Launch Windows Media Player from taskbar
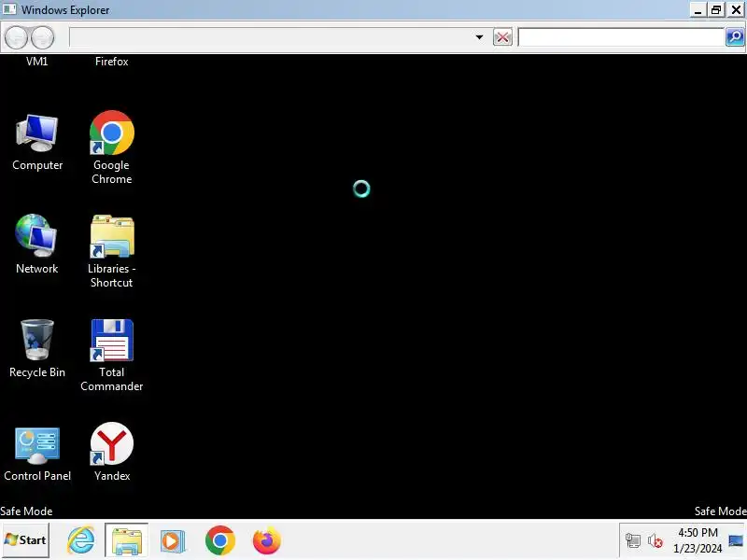Viewport: 747px width, 560px height. click(173, 541)
